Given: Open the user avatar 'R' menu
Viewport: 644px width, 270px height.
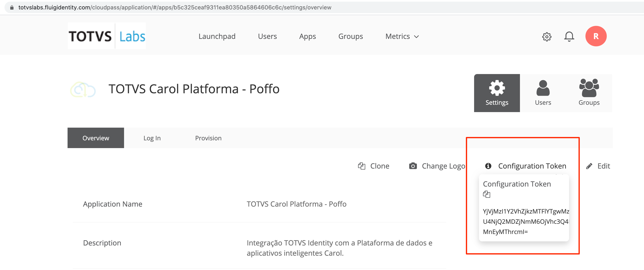Looking at the screenshot, I should pos(596,36).
